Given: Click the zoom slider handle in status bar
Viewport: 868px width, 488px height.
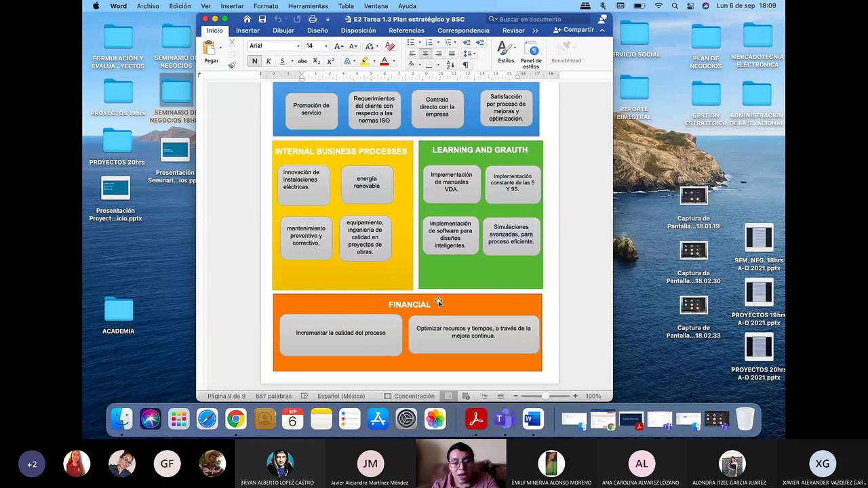Looking at the screenshot, I should [545, 396].
